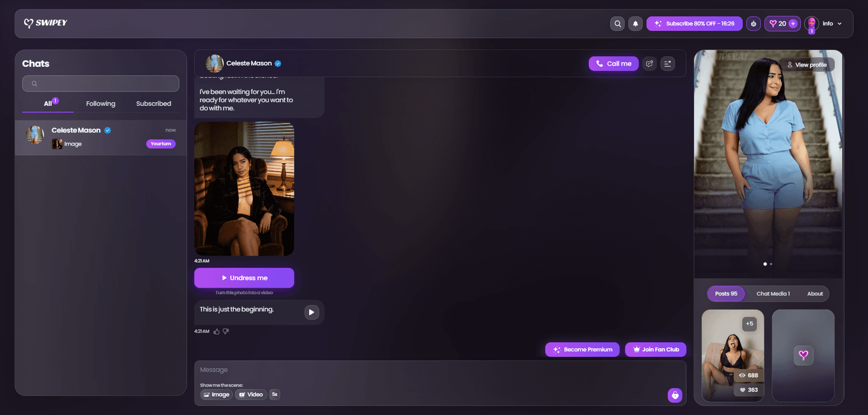Play the voice for "This is just the beginning"
Image resolution: width=868 pixels, height=415 pixels.
(311, 312)
